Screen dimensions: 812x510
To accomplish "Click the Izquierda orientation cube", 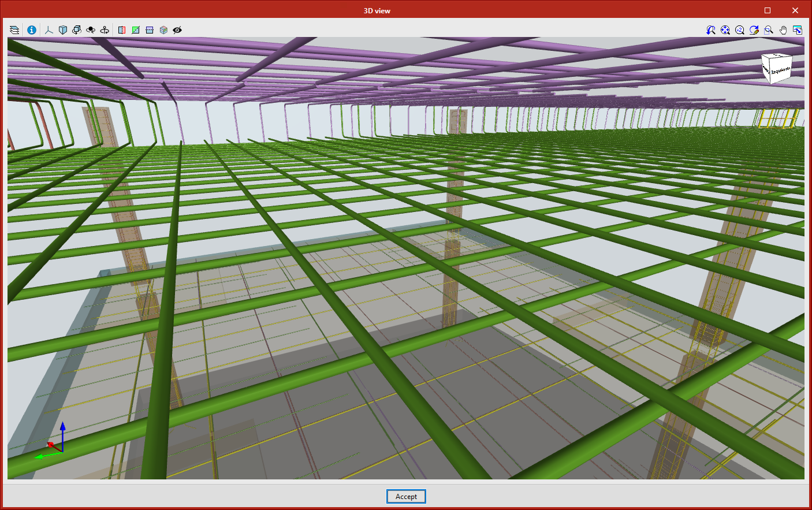I will click(777, 68).
